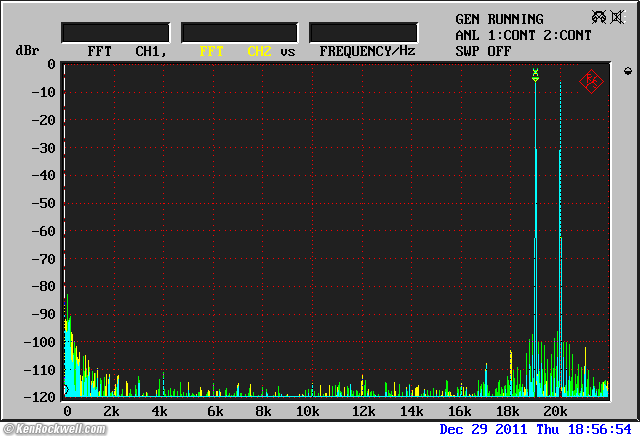Click the black readout field above FREQUENCY/Hz

coord(363,33)
